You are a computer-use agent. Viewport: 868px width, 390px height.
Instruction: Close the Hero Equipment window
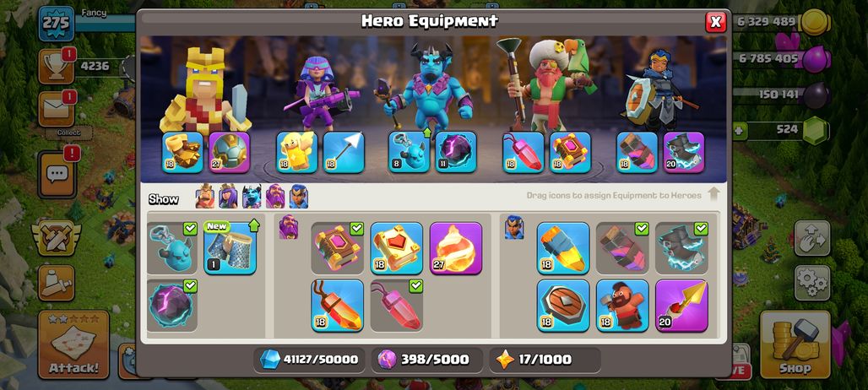pos(715,22)
